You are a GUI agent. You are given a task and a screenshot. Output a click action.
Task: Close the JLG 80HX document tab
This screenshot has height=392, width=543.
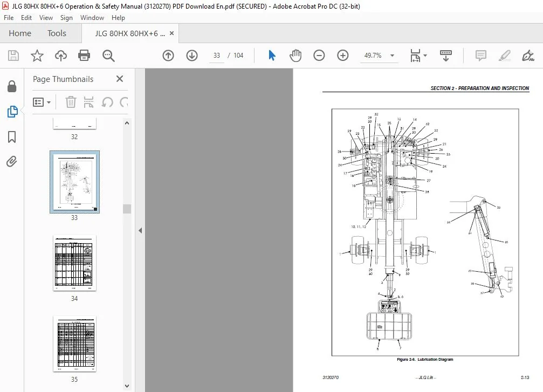172,33
